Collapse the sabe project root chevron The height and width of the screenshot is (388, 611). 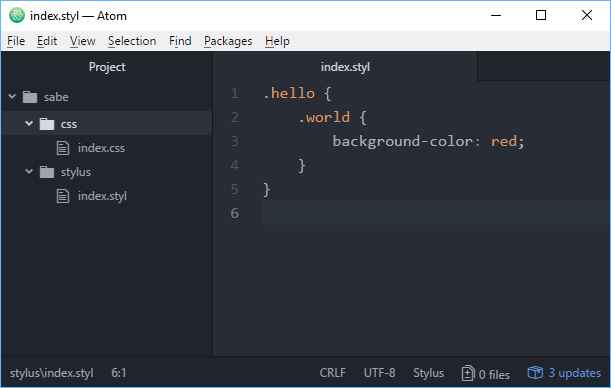[12, 96]
